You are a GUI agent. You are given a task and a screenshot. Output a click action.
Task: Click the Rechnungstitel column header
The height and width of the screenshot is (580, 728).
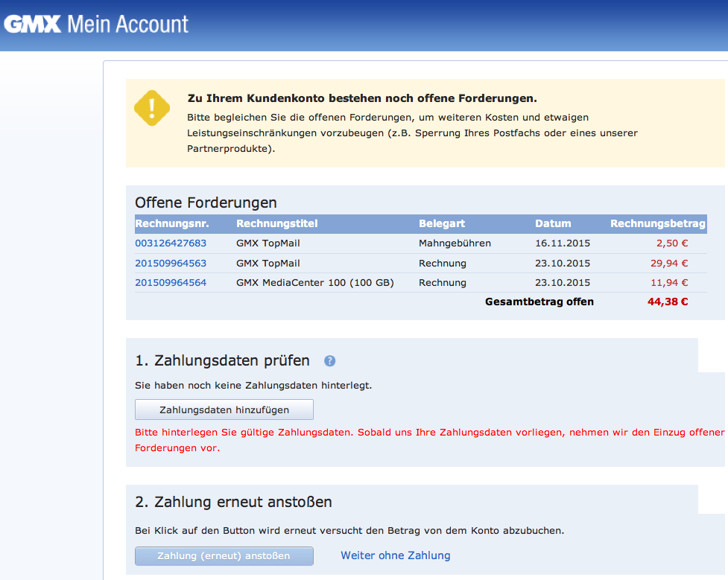click(276, 223)
